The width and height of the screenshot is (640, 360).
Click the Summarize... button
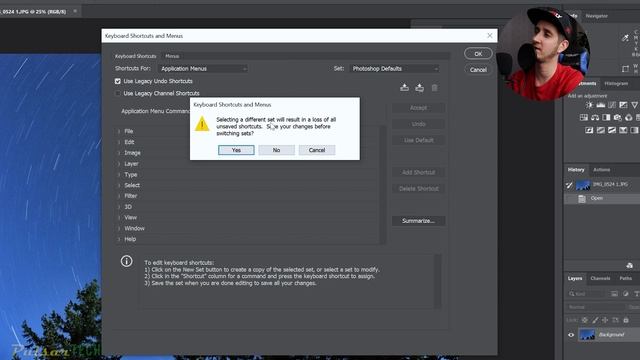coord(418,221)
